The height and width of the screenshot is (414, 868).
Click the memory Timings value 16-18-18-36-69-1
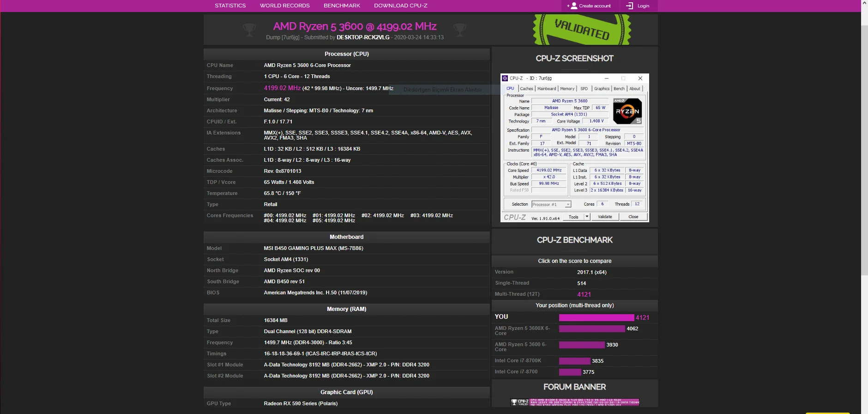click(x=320, y=353)
